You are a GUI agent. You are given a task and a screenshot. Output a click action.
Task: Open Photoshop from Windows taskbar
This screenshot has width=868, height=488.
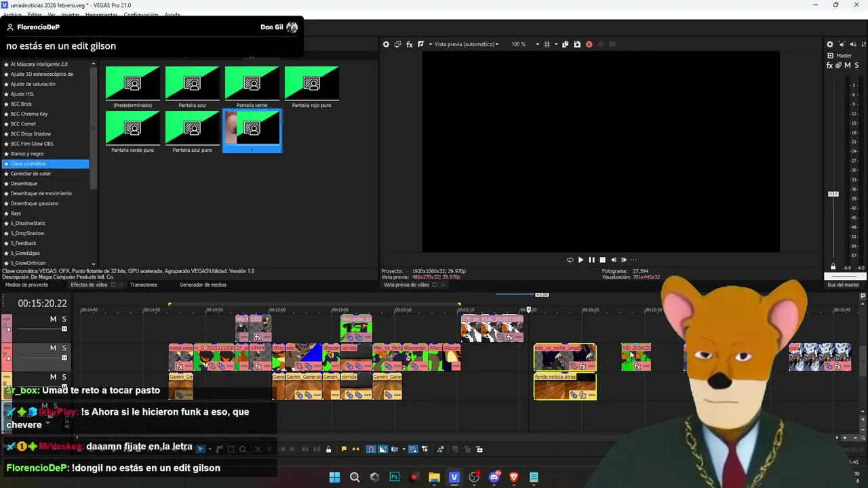(395, 477)
